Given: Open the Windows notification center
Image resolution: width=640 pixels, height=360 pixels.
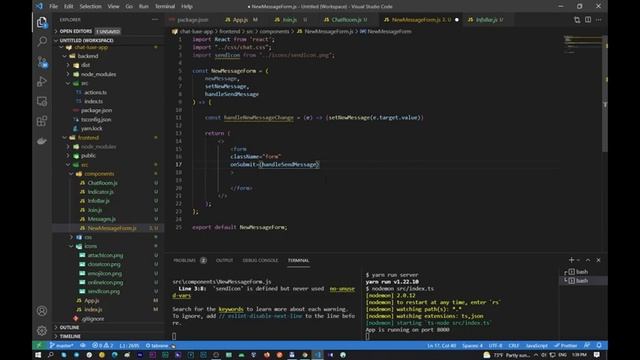Looking at the screenshot, I should pyautogui.click(x=597, y=355).
